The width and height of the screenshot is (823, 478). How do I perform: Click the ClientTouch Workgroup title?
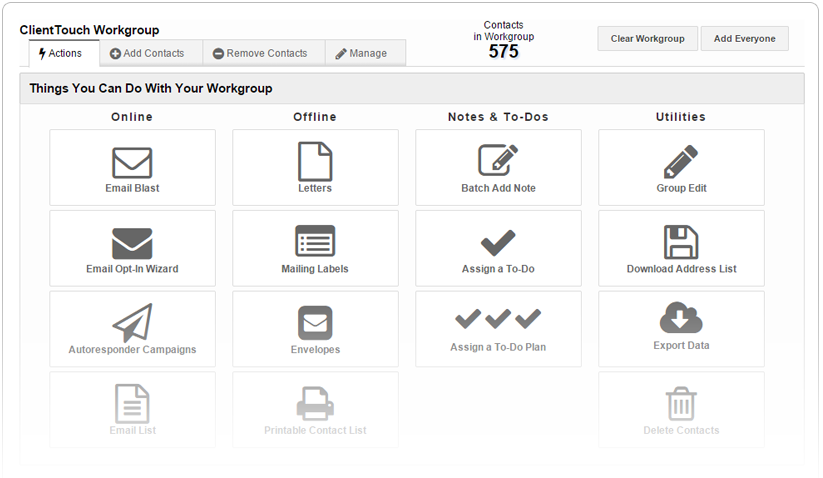click(89, 30)
